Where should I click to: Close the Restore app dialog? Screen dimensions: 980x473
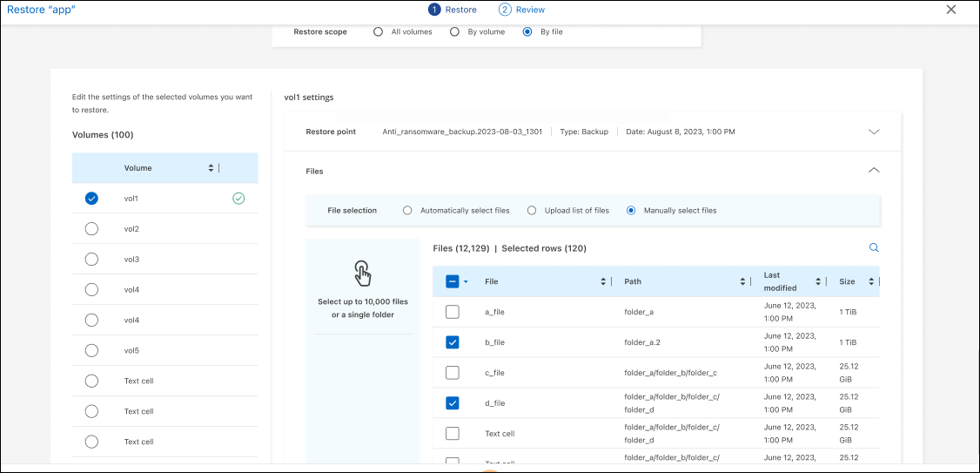(x=950, y=10)
